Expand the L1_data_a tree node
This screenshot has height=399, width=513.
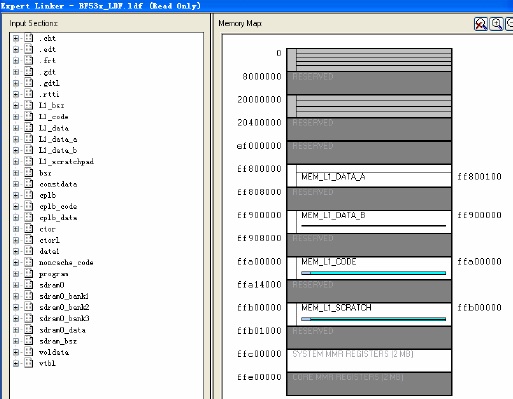coord(16,139)
